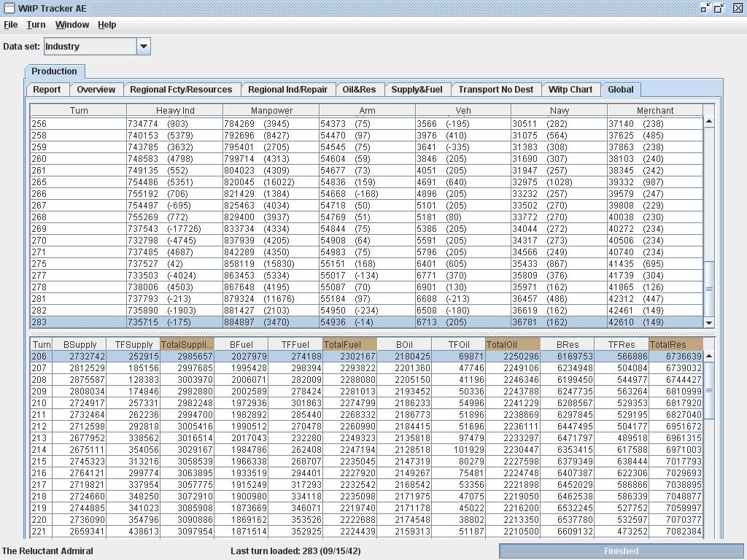Click the highlighted TotalOil column header
747x560 pixels.
[x=513, y=344]
